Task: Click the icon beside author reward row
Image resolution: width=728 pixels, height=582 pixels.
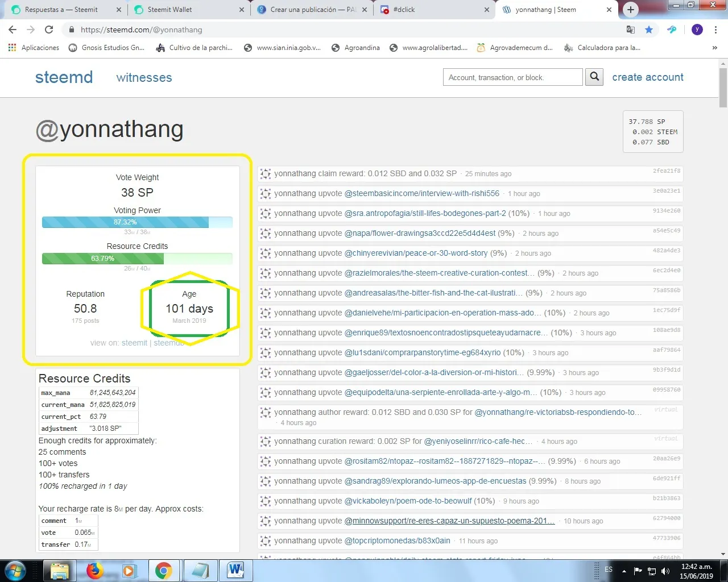Action: tap(266, 412)
